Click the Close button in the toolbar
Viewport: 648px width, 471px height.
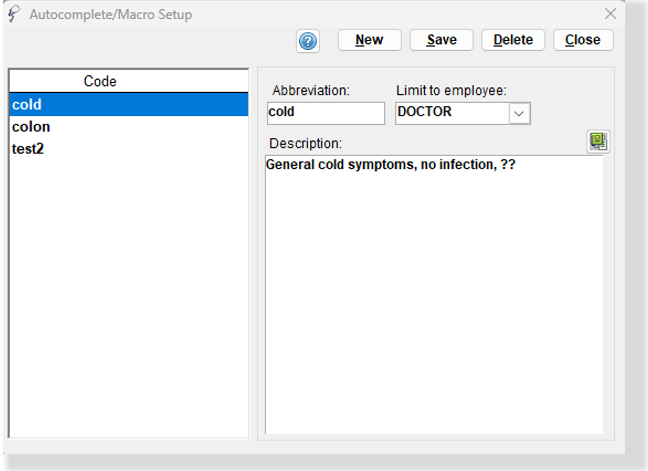(582, 40)
